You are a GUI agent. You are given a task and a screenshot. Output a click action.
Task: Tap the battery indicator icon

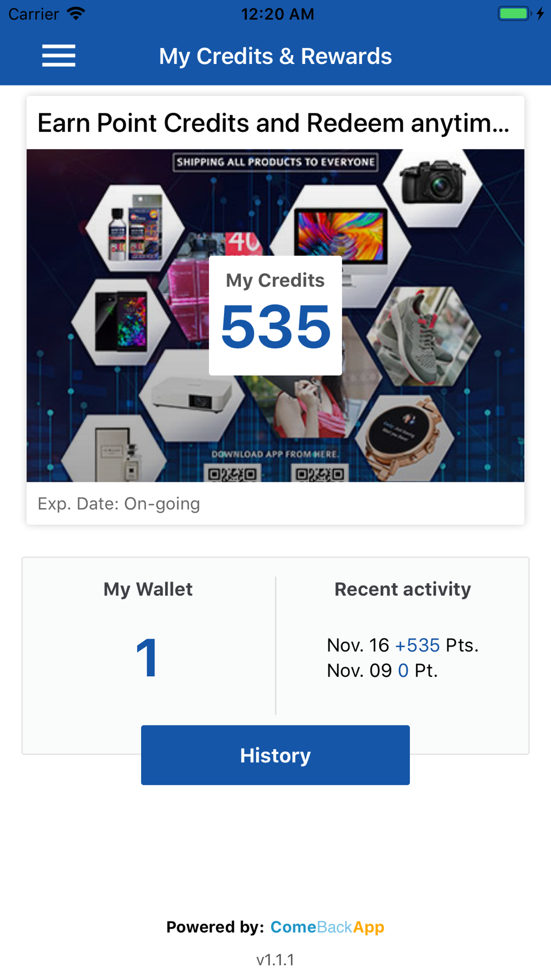click(x=514, y=13)
